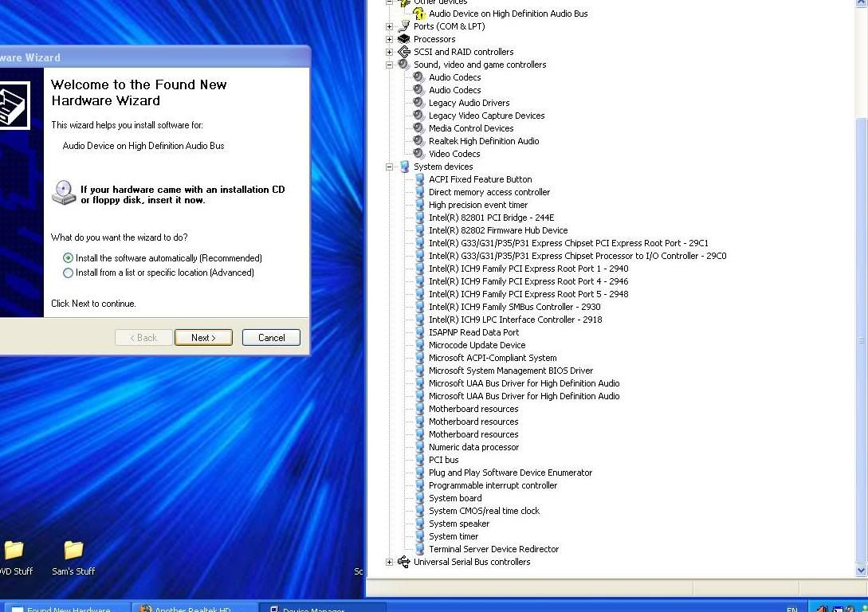Click Next in the hardware wizard
Image resolution: width=868 pixels, height=612 pixels.
tap(203, 338)
